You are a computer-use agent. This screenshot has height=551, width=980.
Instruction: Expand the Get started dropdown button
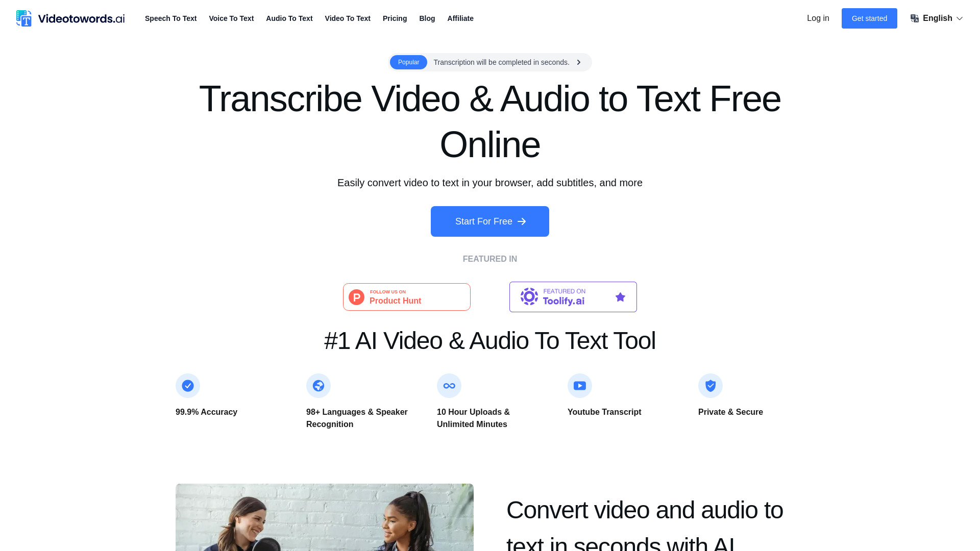pos(870,18)
